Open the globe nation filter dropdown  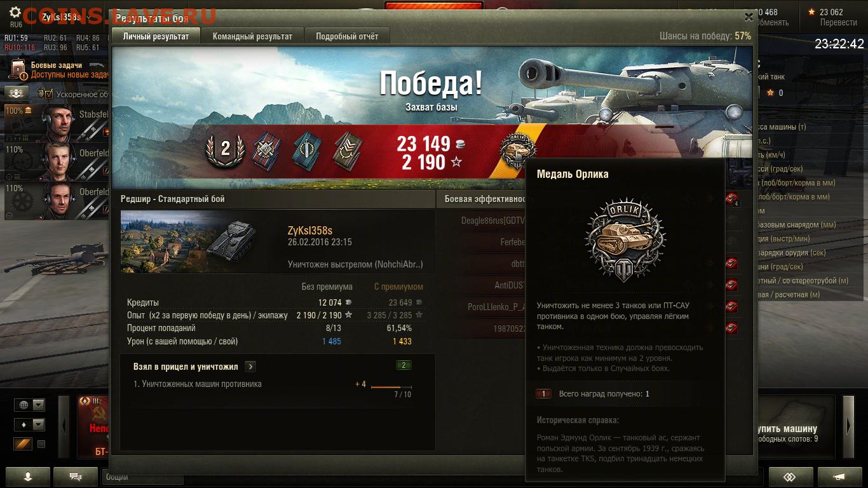(x=30, y=405)
